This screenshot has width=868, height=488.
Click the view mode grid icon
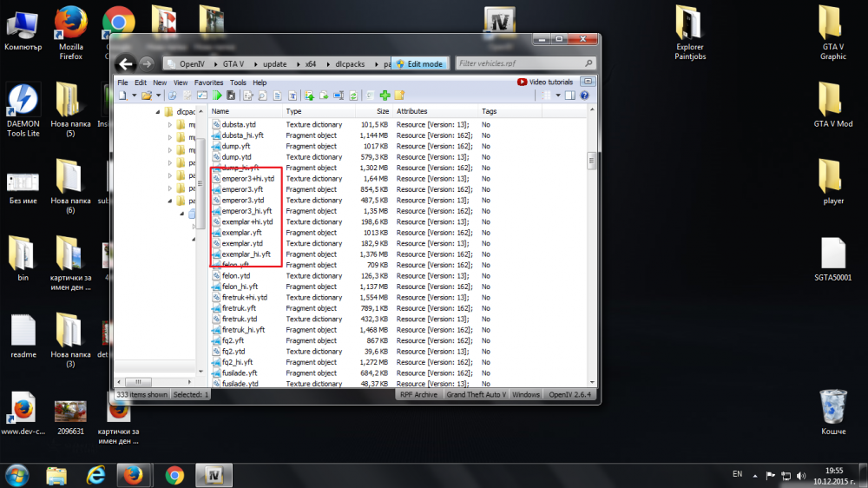pos(547,96)
